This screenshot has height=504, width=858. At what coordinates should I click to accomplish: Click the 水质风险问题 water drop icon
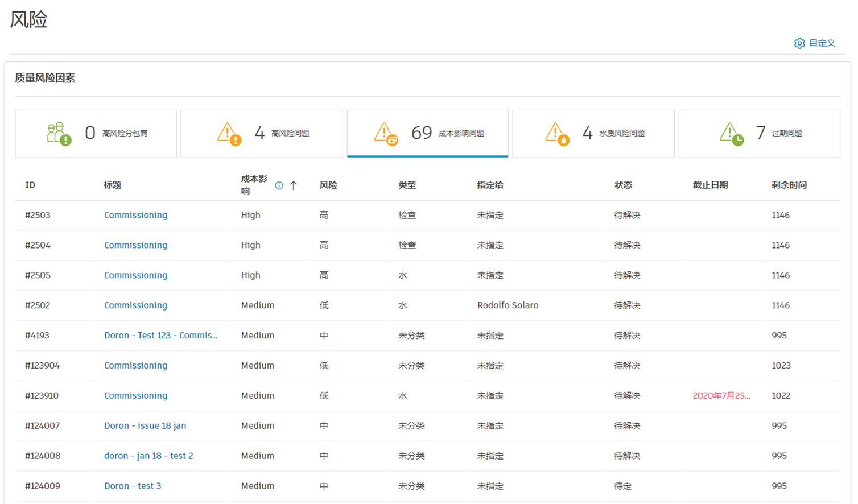(557, 134)
